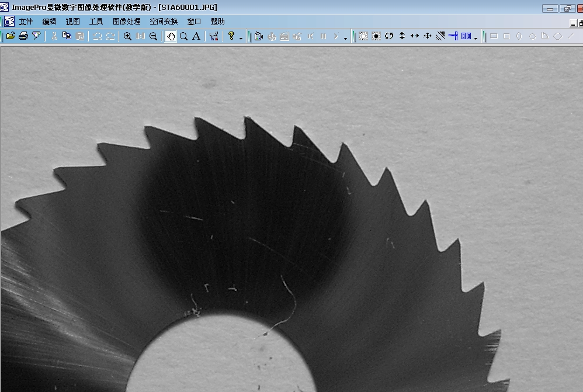The height and width of the screenshot is (392, 583).
Task: Click the video camera capture icon
Action: coord(259,36)
